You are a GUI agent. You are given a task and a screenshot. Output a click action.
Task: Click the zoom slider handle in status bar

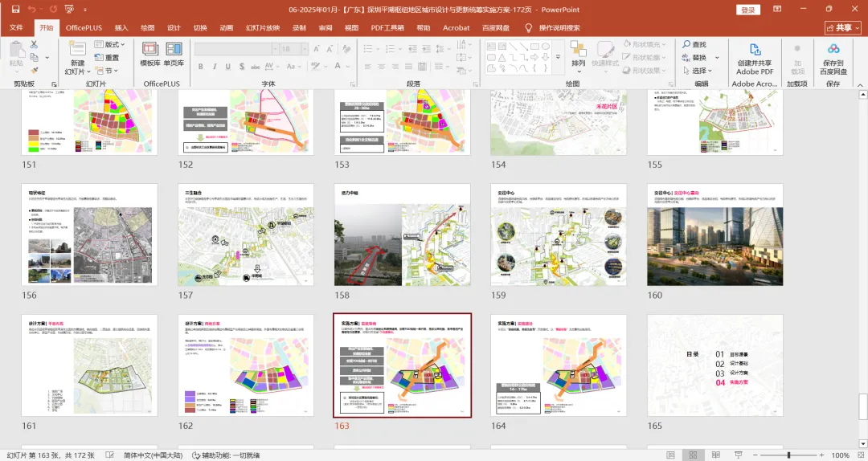(789, 455)
